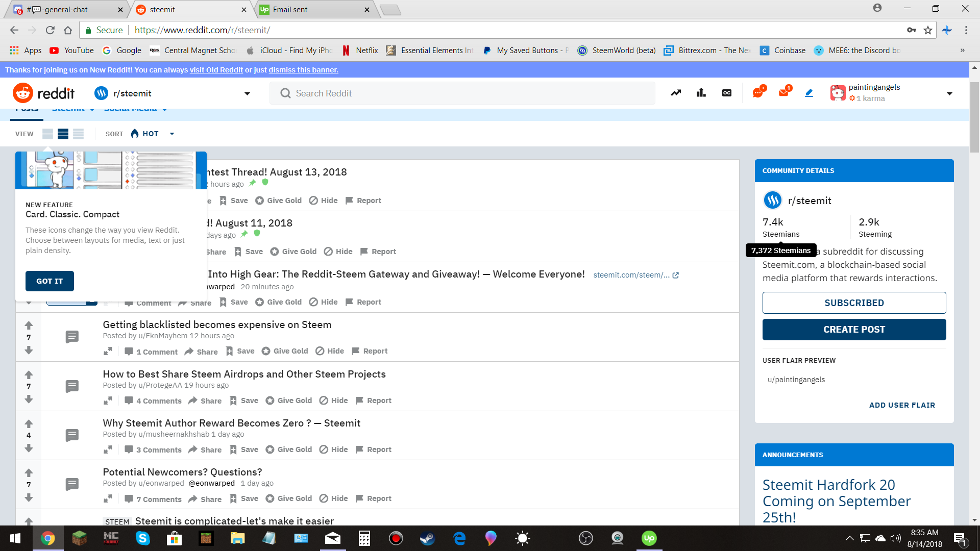Share the Getting blacklisted post
The width and height of the screenshot is (980, 551).
(x=201, y=352)
